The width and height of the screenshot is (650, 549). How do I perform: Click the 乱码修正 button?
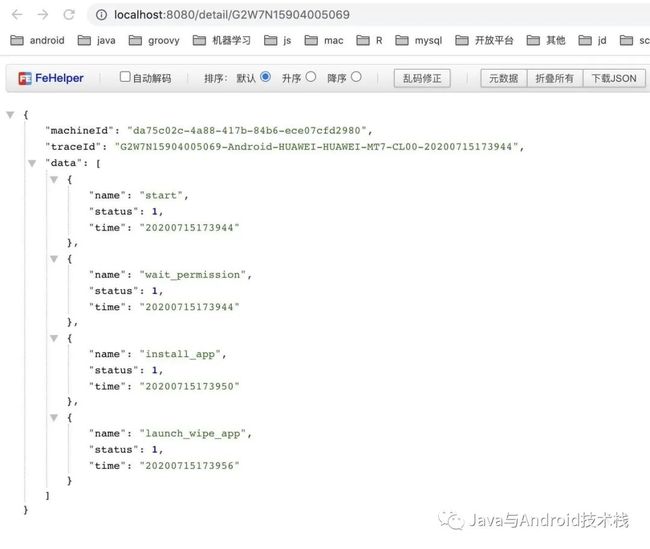(x=422, y=78)
